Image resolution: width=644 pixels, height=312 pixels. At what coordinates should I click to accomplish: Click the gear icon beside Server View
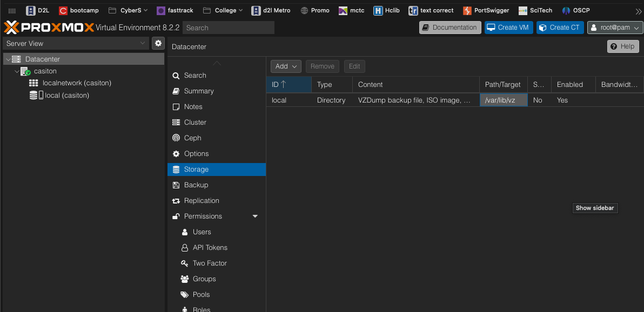158,43
